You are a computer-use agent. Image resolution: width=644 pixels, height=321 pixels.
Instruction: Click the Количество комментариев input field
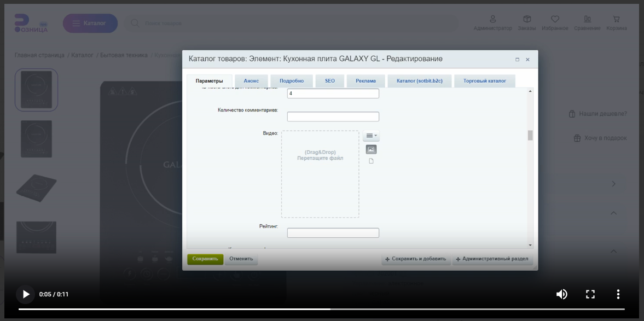(x=333, y=116)
